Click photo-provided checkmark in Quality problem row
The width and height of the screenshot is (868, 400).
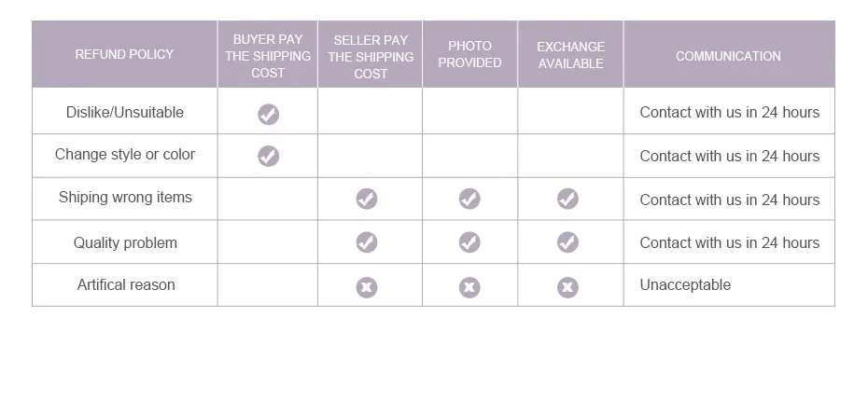(469, 242)
